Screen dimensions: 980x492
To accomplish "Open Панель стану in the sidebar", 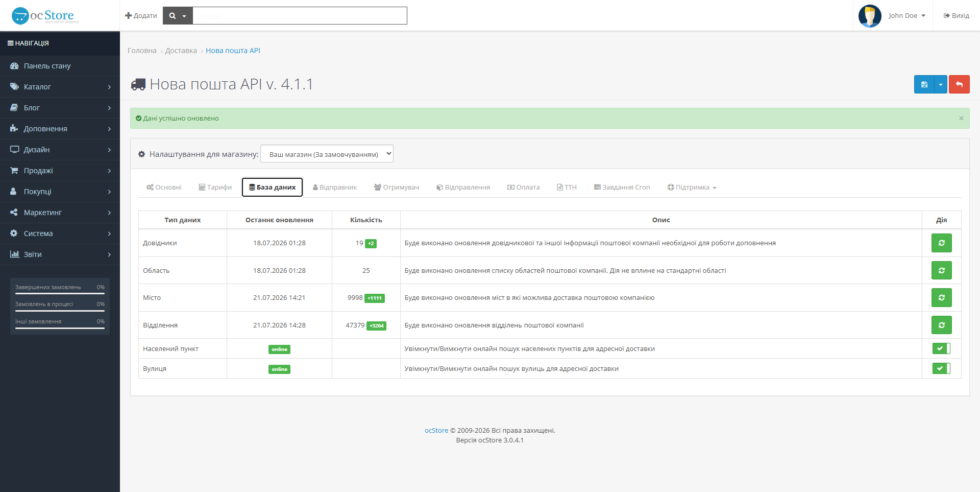I will [x=60, y=66].
